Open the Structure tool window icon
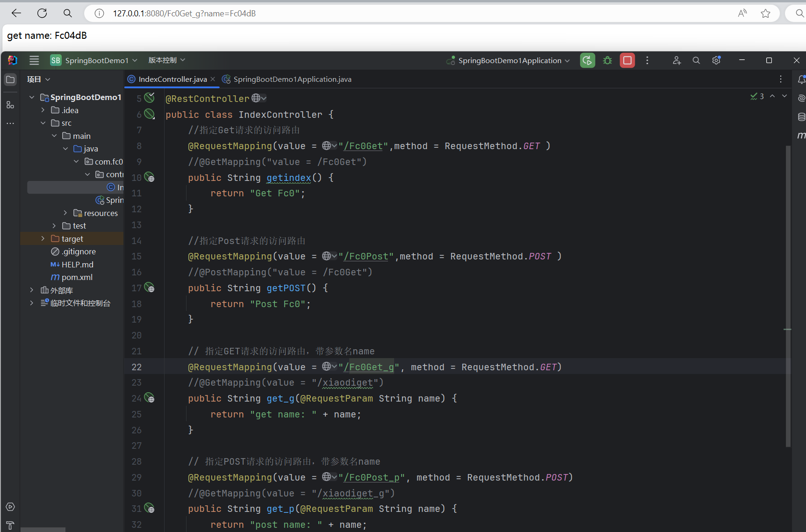Image resolution: width=806 pixels, height=532 pixels. coord(10,105)
